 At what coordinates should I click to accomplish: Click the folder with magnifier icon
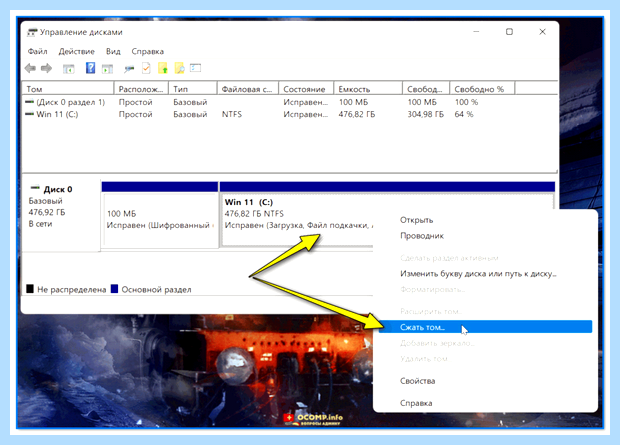179,68
